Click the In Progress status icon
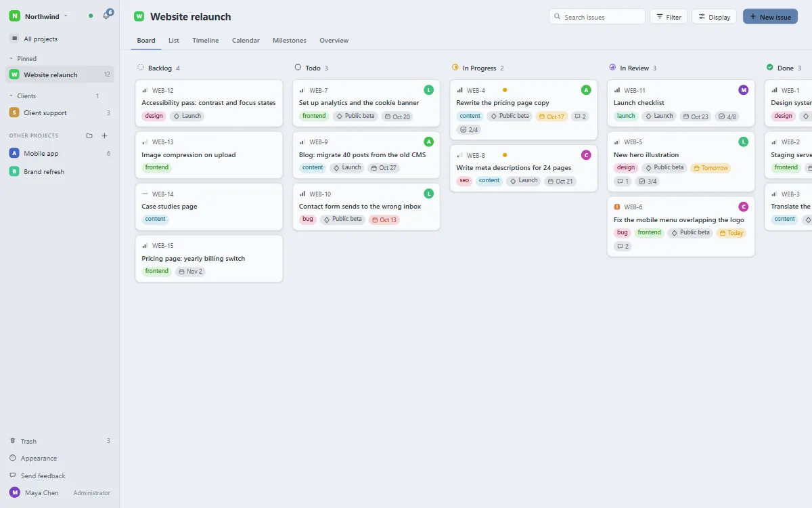812x508 pixels. (455, 68)
